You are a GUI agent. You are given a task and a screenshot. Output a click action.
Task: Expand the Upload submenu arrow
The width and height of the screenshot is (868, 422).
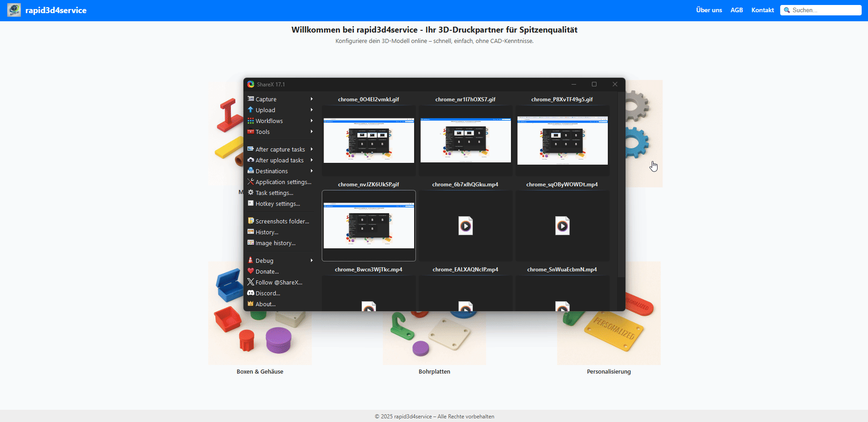click(x=312, y=109)
